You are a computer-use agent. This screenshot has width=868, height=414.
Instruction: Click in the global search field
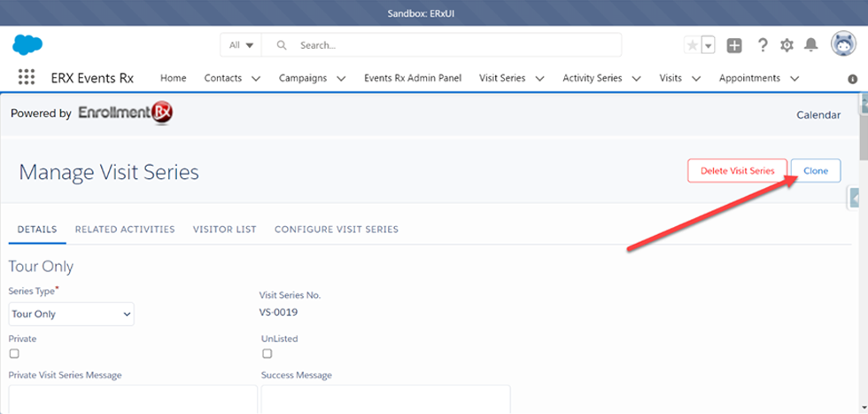[452, 45]
